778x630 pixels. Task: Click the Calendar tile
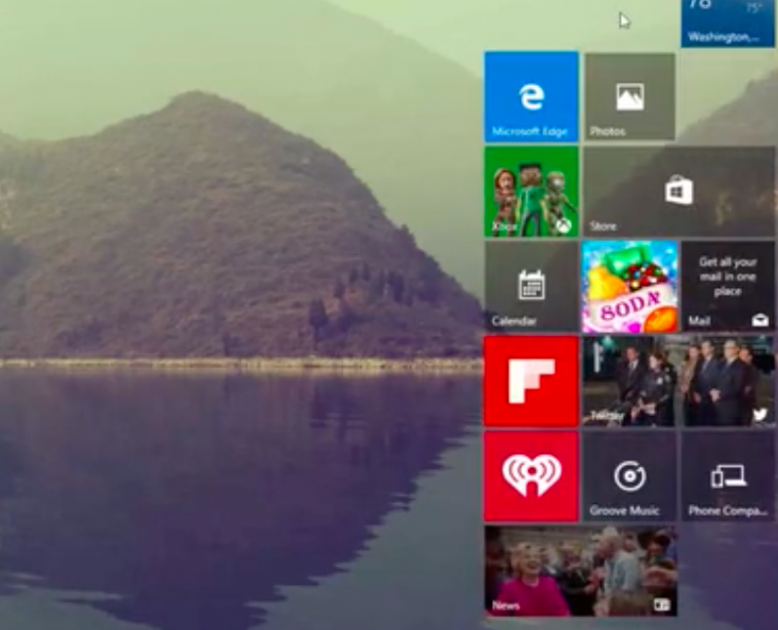(x=531, y=286)
